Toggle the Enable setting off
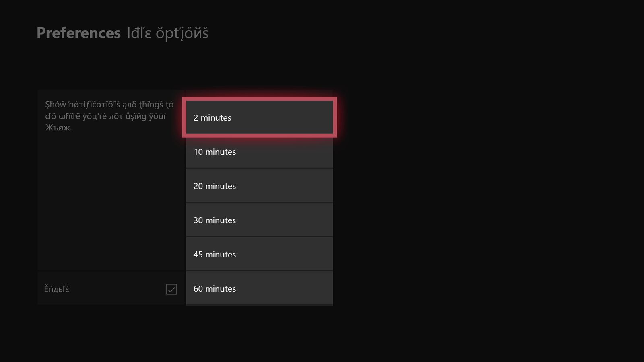The width and height of the screenshot is (644, 362). (172, 289)
